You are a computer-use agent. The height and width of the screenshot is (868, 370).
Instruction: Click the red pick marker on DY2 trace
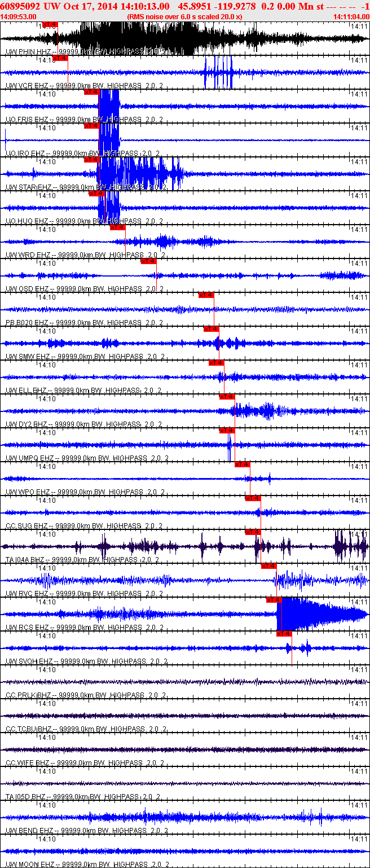click(x=227, y=397)
